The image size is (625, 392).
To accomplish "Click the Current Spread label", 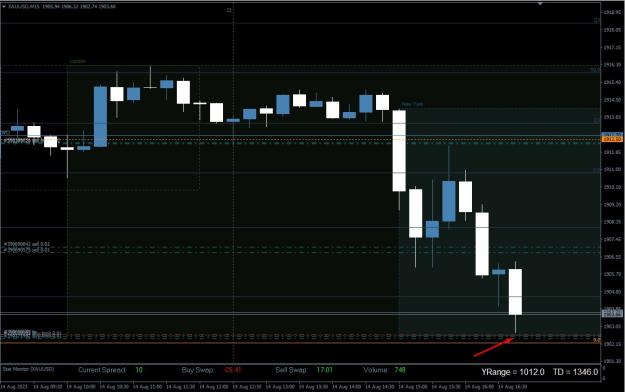I will point(102,370).
